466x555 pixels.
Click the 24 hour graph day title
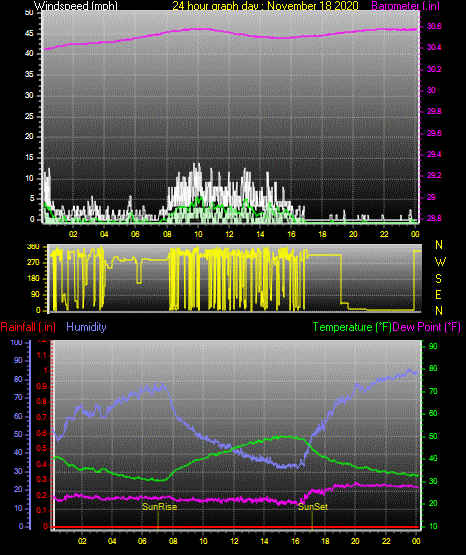[x=265, y=6]
